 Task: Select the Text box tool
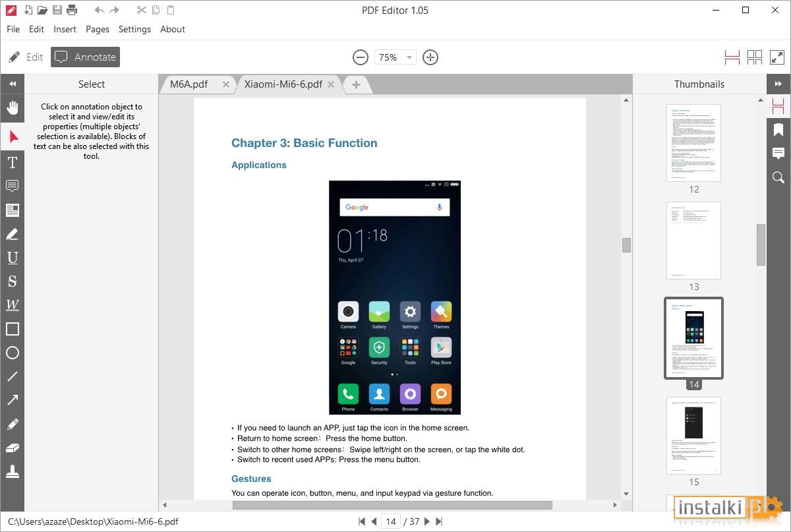pos(13,210)
